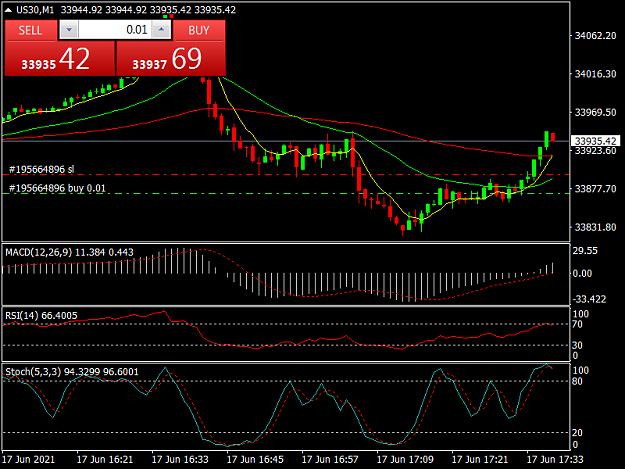
Task: Click the sell price 33935 42 panel
Action: [60, 59]
